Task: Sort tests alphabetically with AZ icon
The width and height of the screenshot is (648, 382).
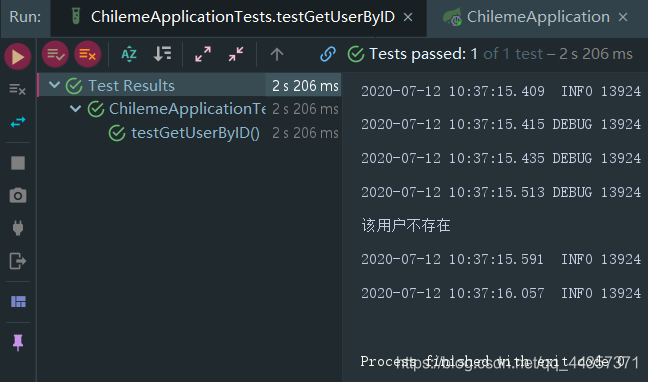Action: pos(129,54)
